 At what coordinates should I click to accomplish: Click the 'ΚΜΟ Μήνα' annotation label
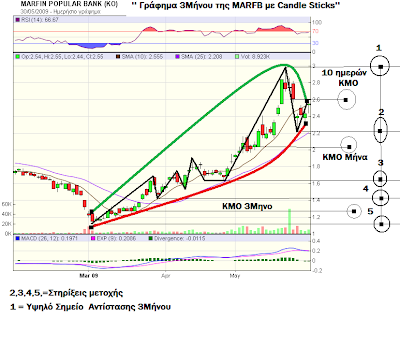345,157
